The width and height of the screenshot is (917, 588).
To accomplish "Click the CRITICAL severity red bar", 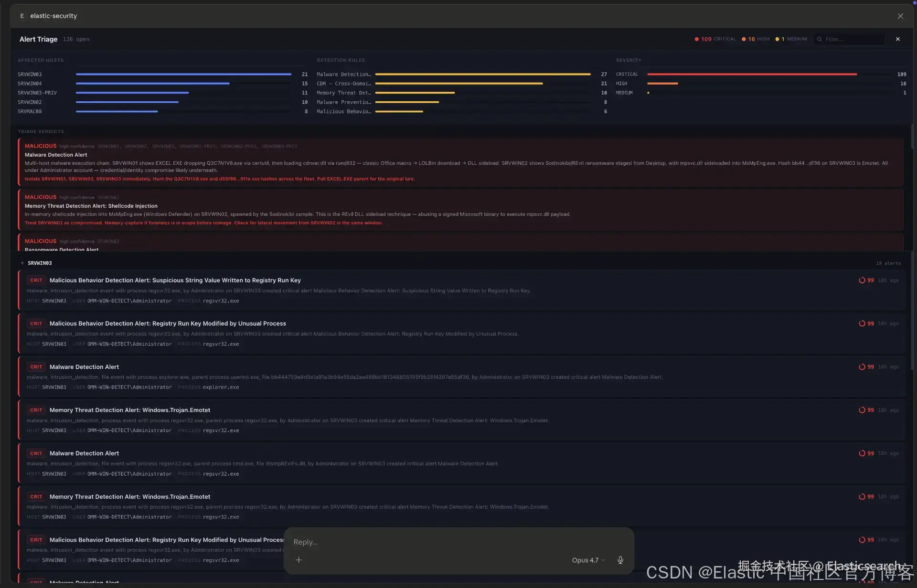I will tap(751, 75).
